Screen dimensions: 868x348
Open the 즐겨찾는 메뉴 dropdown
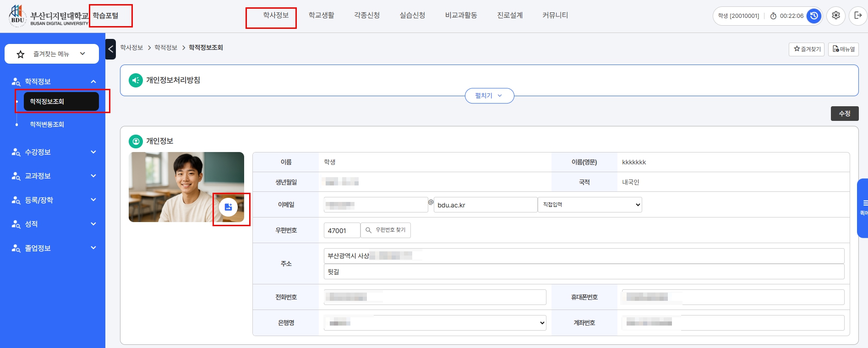[x=52, y=54]
